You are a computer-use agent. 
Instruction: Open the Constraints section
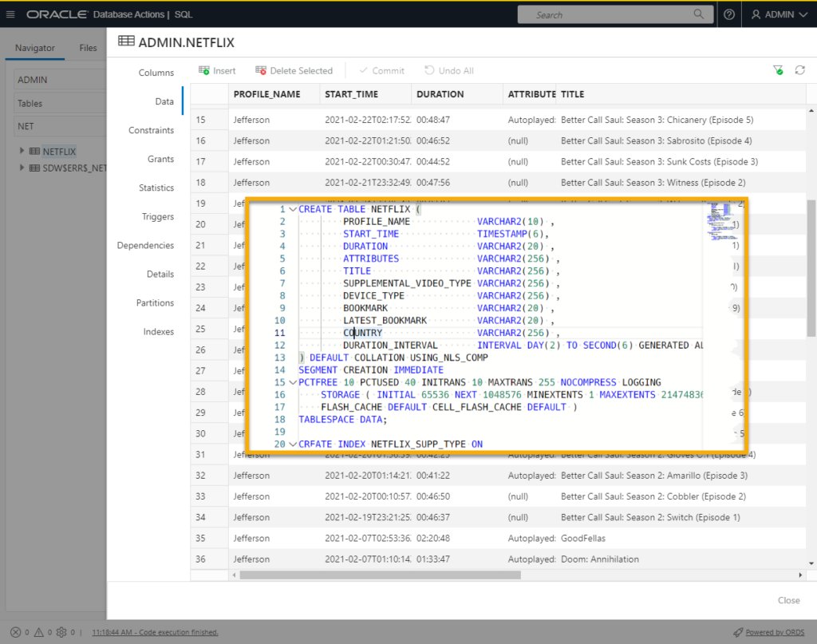pyautogui.click(x=151, y=130)
